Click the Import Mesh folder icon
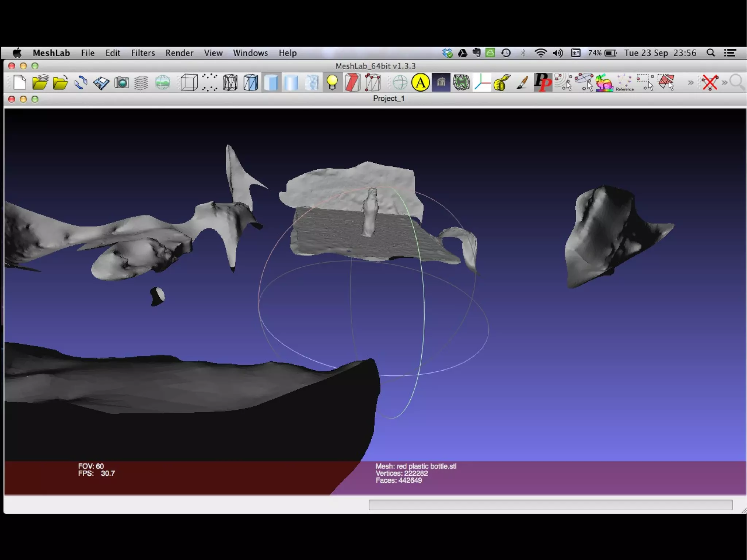The height and width of the screenshot is (560, 747). 60,82
